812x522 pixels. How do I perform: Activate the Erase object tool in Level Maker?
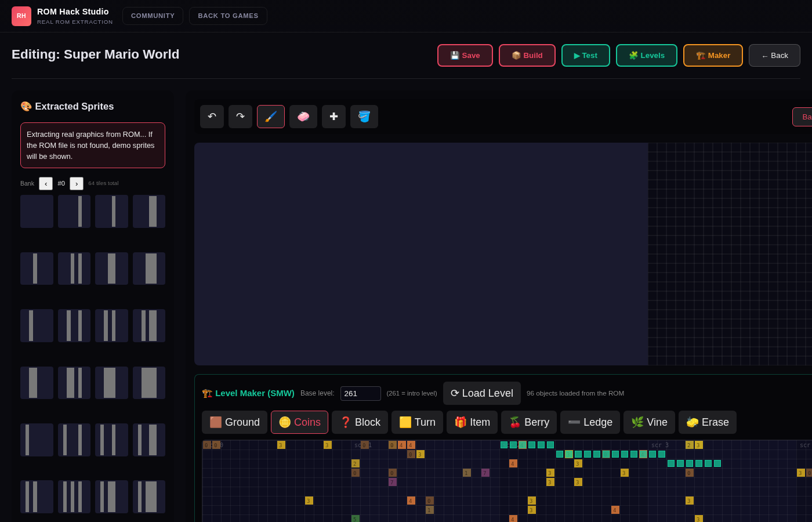click(x=708, y=422)
